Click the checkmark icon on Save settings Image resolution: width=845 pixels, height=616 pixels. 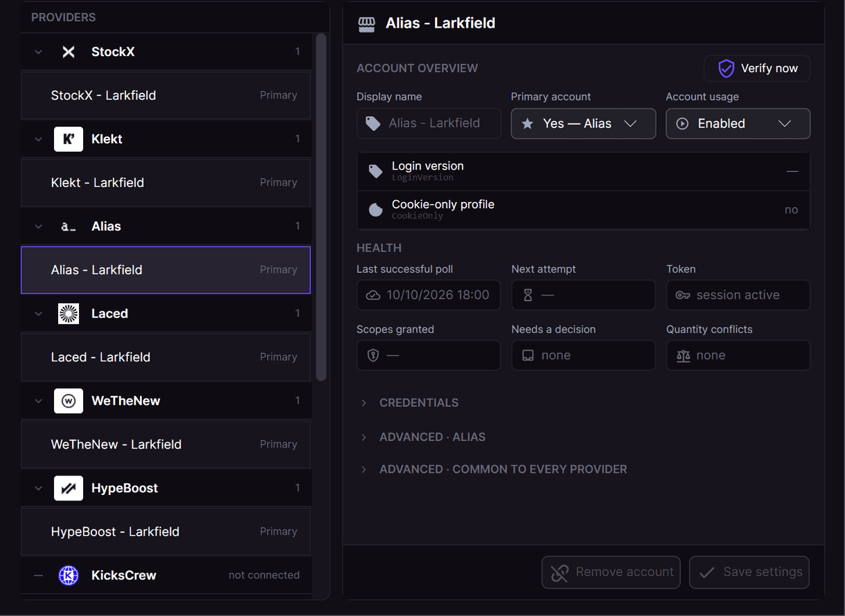[706, 572]
